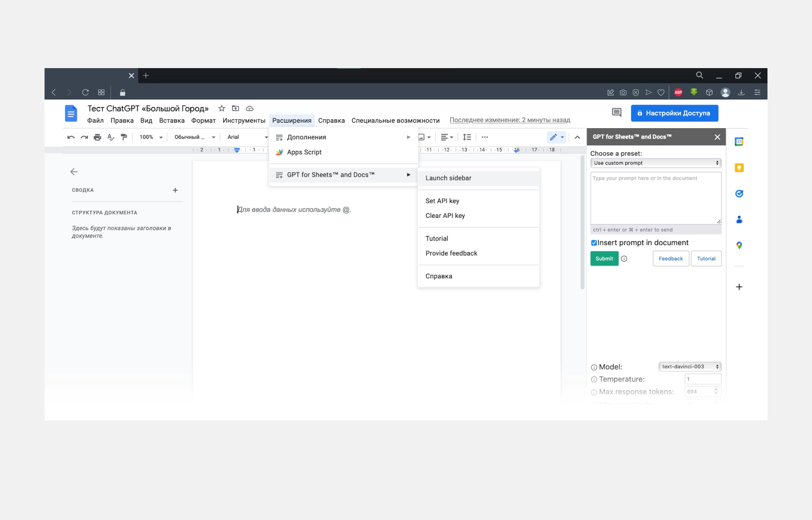Open Contacts side panel
This screenshot has height=520, width=812.
point(739,220)
